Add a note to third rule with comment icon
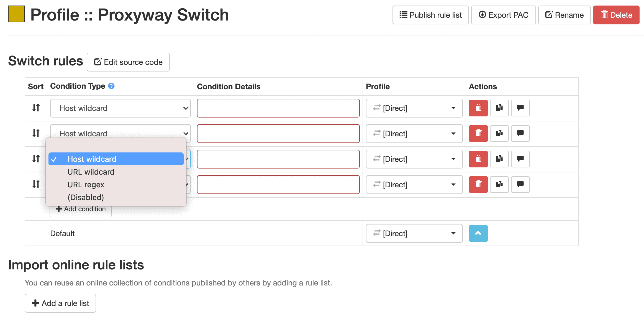Image resolution: width=644 pixels, height=324 pixels. click(520, 159)
